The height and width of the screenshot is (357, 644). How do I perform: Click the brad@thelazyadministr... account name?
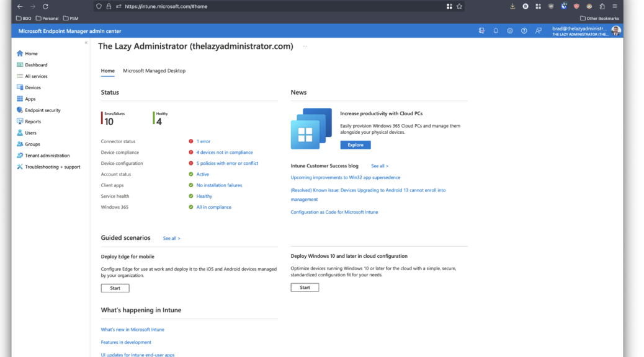(x=579, y=29)
